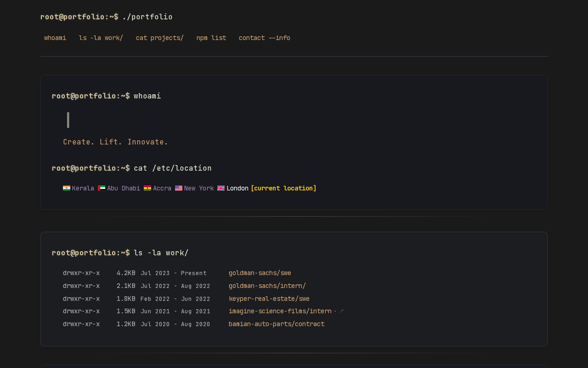Click the London location name

click(237, 188)
